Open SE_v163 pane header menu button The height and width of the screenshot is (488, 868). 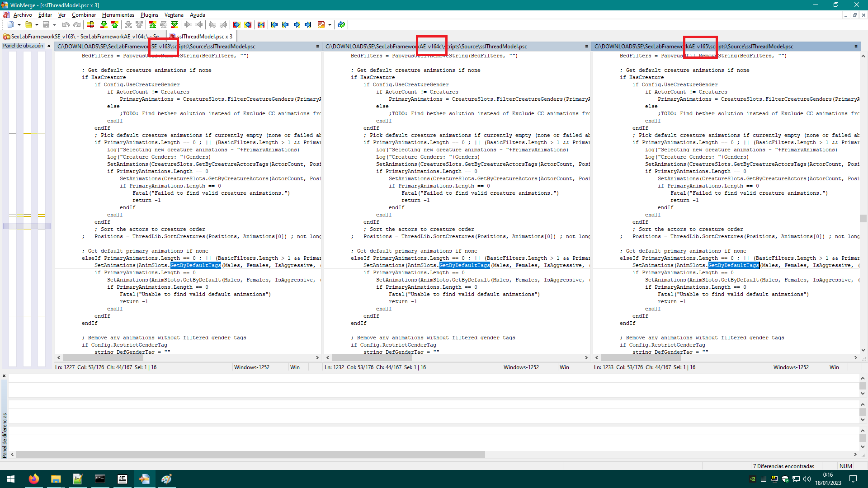coord(317,47)
